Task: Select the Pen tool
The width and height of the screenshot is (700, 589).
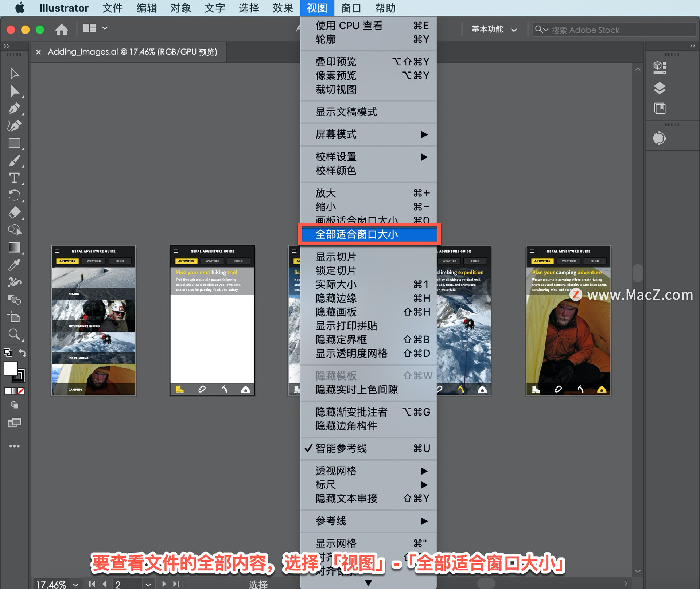Action: (x=15, y=109)
